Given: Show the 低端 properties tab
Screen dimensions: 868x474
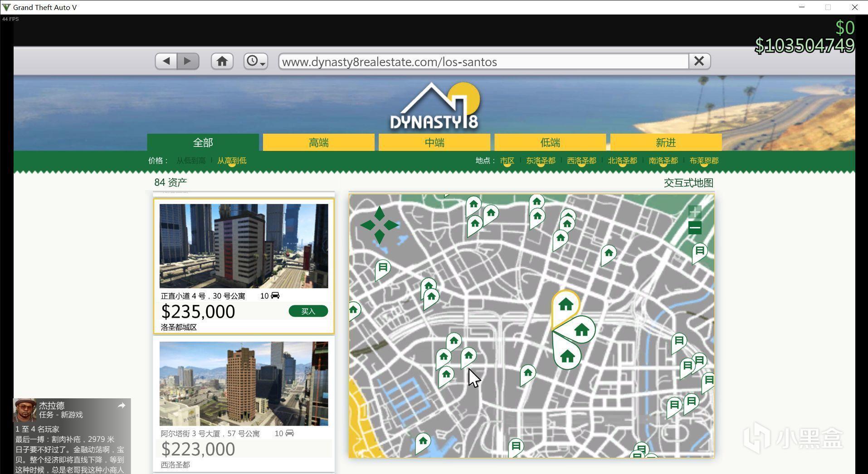Looking at the screenshot, I should coord(550,142).
